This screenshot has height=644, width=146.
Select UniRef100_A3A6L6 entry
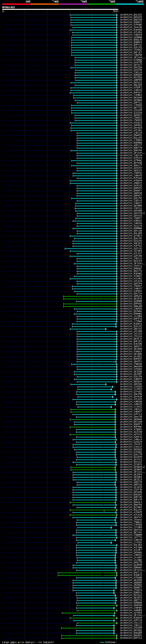pos(131,352)
